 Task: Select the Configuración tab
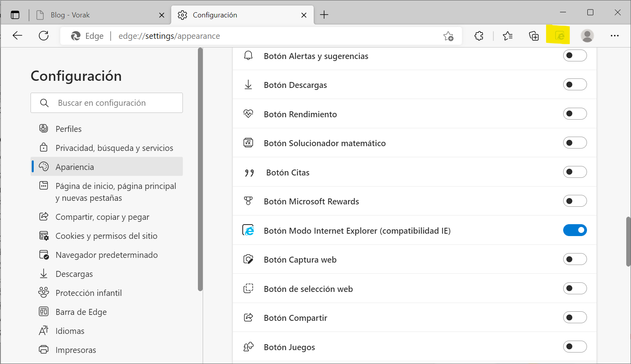pos(242,15)
